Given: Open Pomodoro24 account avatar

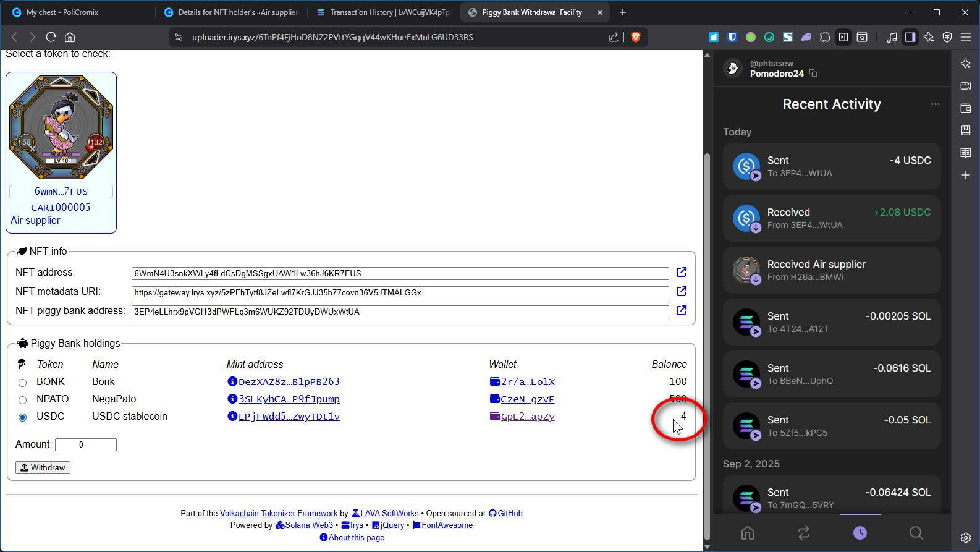Looking at the screenshot, I should [x=733, y=68].
